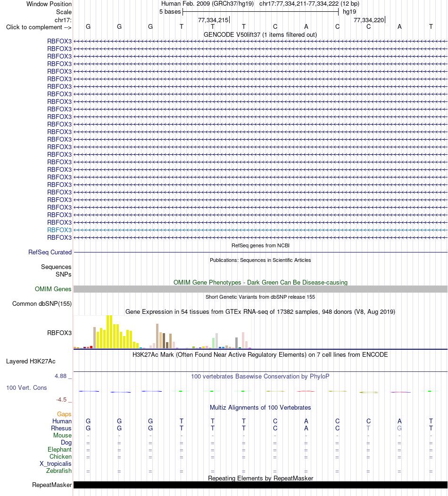Viewport: 448px width, 496px height.
Task: Open the H3K27Ac Mark ENCODE track title
Action: (x=260, y=354)
